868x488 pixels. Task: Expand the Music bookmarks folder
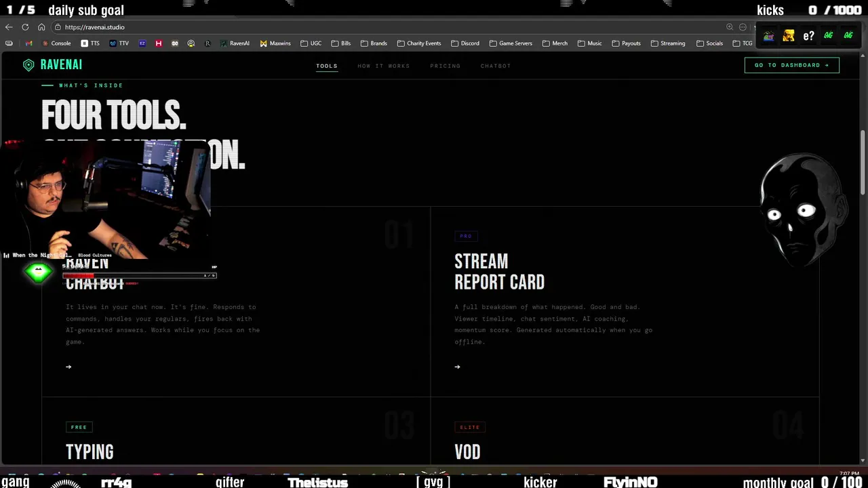(x=589, y=43)
